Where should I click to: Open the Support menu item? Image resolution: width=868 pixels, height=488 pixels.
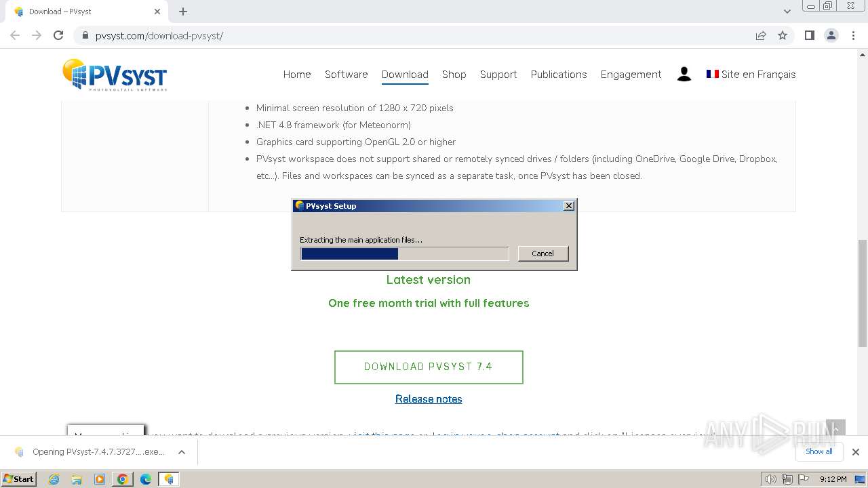point(498,75)
